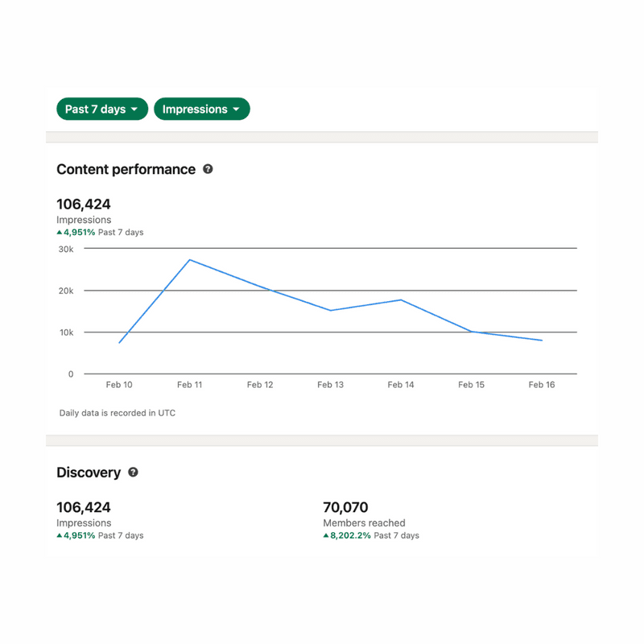Screen dimensions: 644x644
Task: Click the Feb 13 axis label
Action: (330, 385)
